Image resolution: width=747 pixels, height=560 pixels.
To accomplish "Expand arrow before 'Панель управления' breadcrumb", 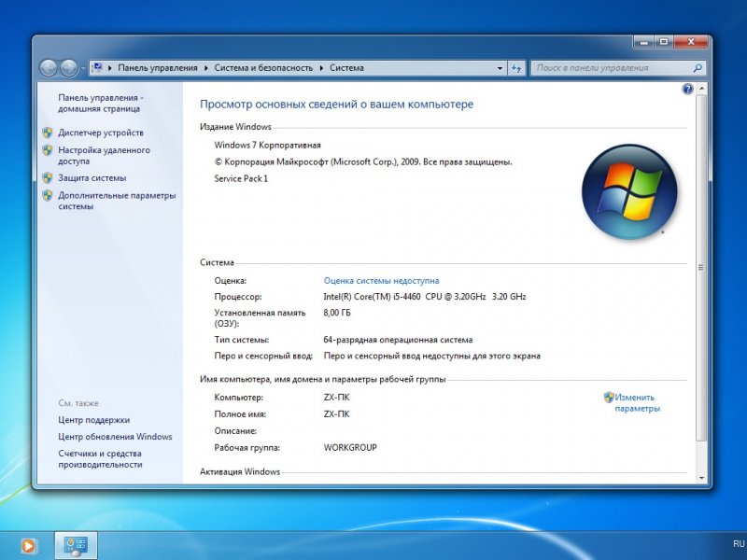I will [110, 68].
